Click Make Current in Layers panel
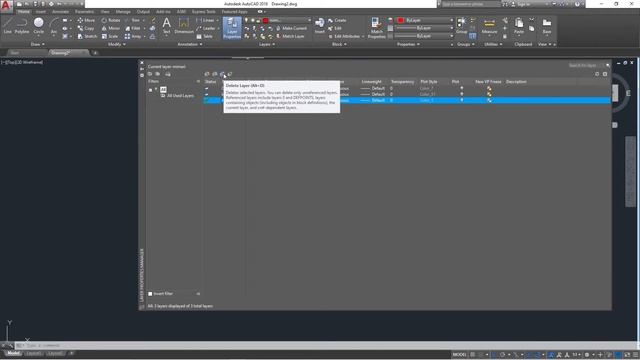The height and width of the screenshot is (360, 640). click(291, 28)
